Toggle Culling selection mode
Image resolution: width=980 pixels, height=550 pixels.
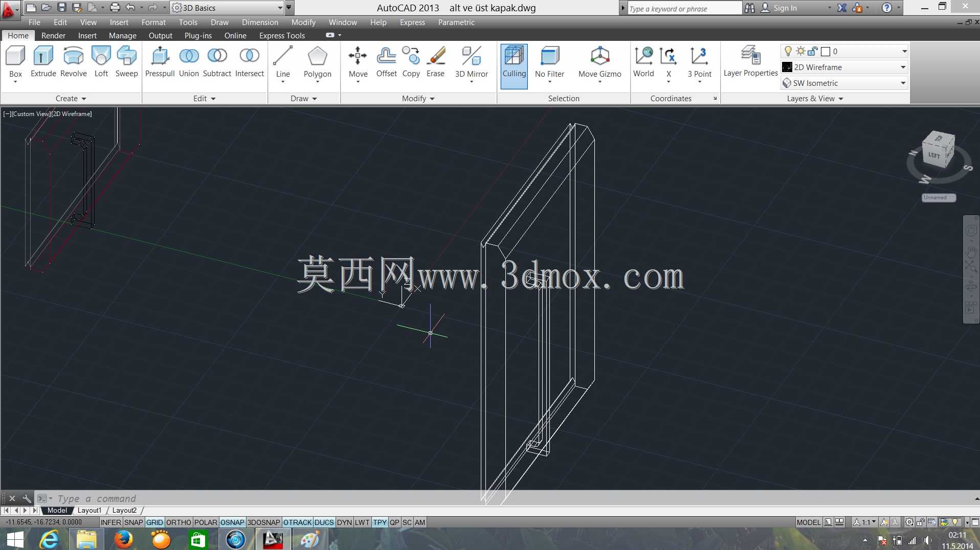tap(514, 66)
